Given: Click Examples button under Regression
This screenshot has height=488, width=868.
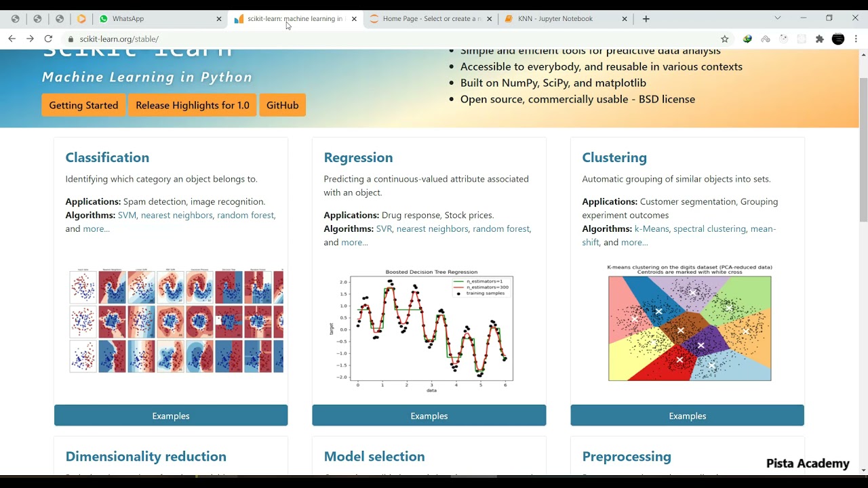Looking at the screenshot, I should (x=429, y=415).
